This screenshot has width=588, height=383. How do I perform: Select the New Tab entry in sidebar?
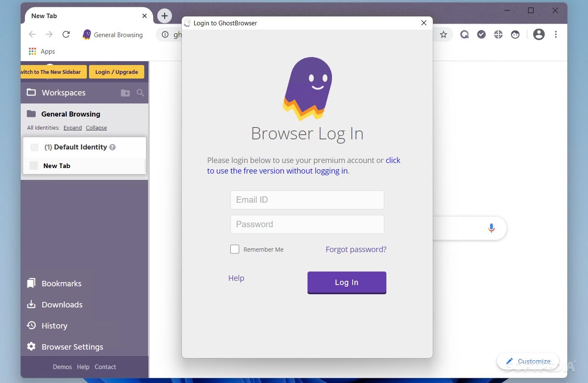84,166
